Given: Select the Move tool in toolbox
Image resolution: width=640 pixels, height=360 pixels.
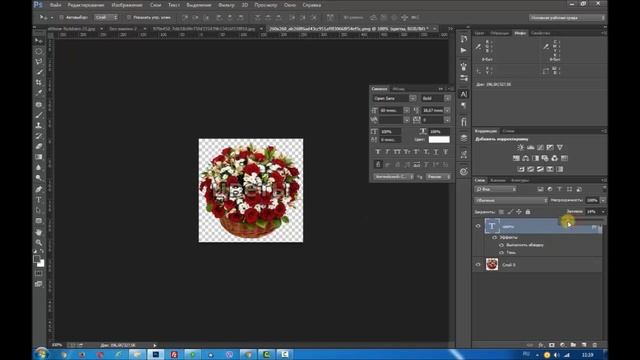Looking at the screenshot, I should click(39, 41).
